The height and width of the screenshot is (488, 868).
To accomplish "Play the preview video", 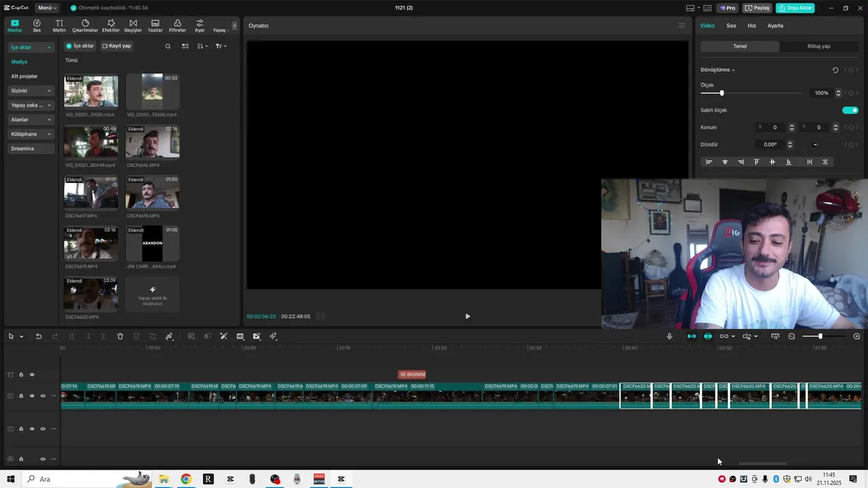I will (x=467, y=317).
